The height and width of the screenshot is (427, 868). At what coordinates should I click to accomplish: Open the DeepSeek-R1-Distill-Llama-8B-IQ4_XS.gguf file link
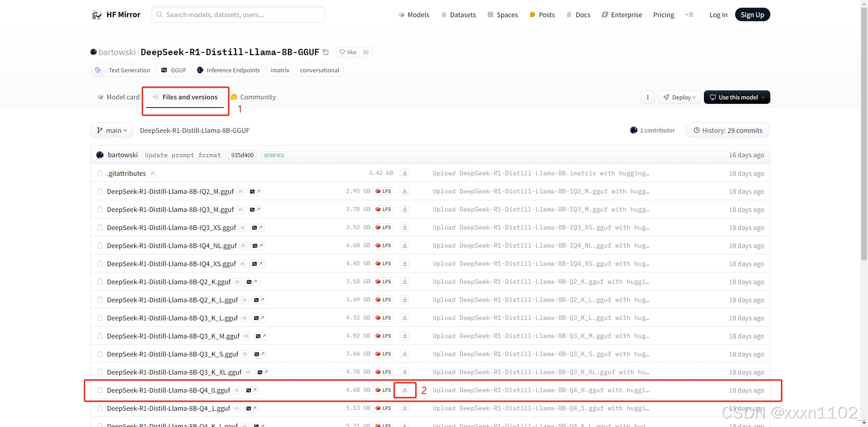pyautogui.click(x=171, y=264)
